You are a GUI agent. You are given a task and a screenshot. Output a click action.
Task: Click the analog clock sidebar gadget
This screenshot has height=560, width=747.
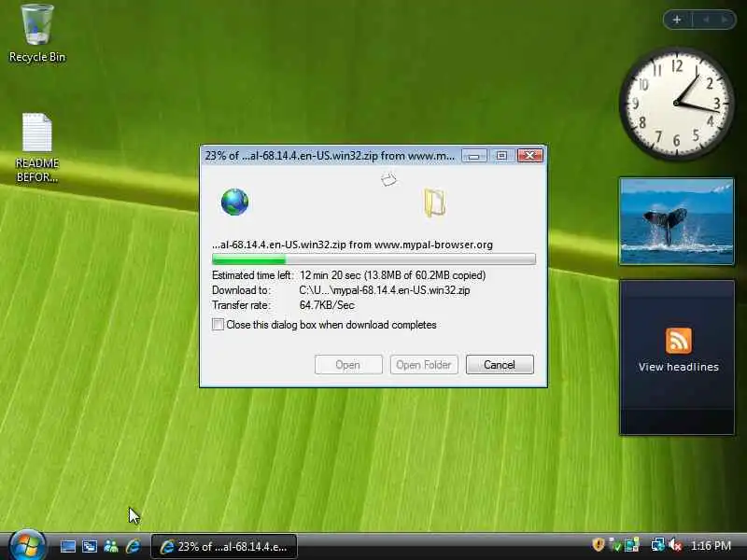click(x=676, y=104)
